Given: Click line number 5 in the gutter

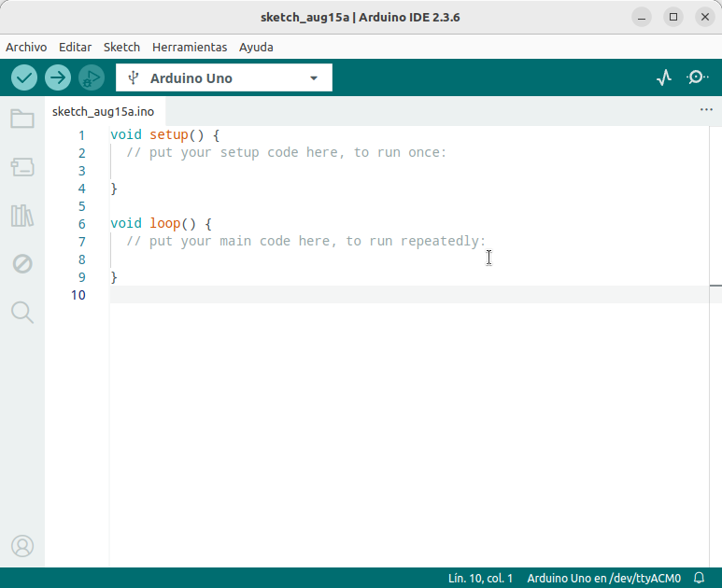Looking at the screenshot, I should point(82,206).
